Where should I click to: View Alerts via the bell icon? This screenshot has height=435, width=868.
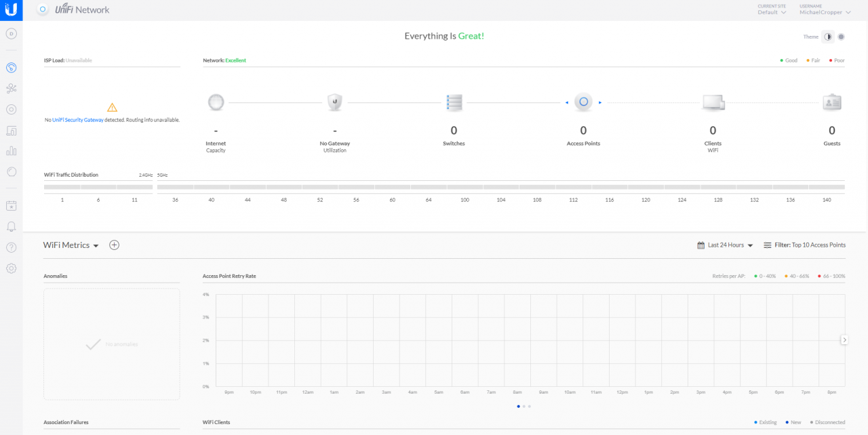pos(11,226)
